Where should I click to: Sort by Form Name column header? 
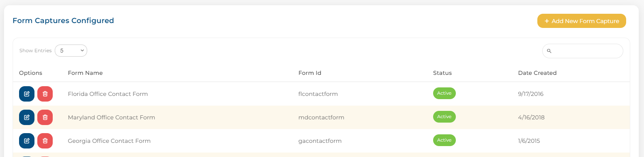click(85, 73)
